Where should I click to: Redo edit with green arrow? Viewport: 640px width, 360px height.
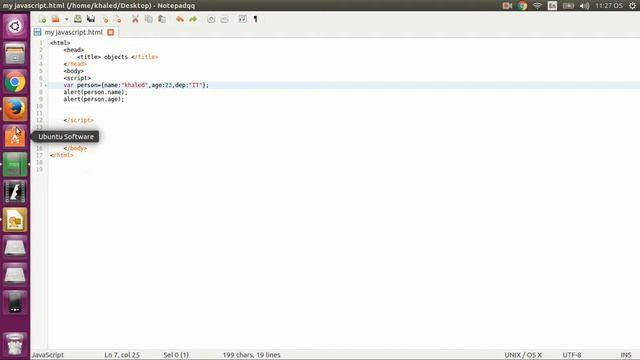(193, 19)
